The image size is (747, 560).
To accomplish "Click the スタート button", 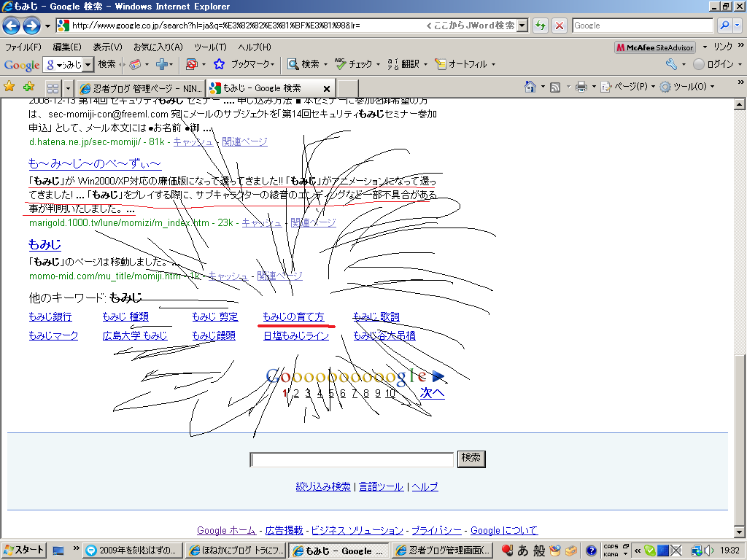I will (23, 550).
